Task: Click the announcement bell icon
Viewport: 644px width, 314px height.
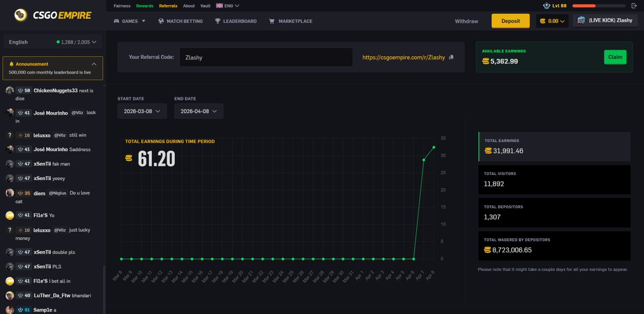Action: click(11, 64)
